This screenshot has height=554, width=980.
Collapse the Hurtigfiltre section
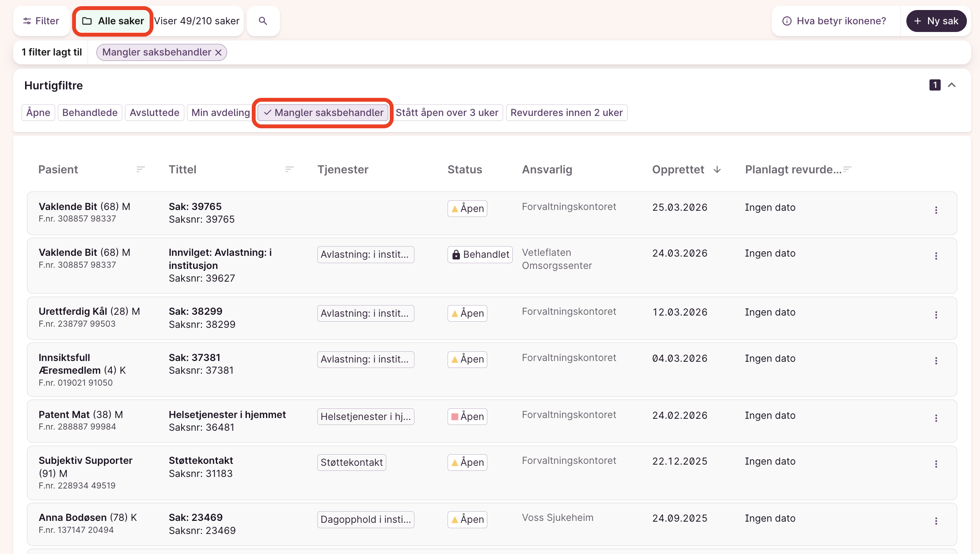pyautogui.click(x=951, y=85)
